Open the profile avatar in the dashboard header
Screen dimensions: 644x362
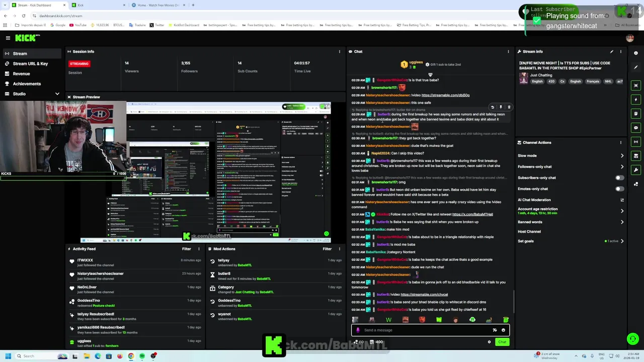[630, 38]
